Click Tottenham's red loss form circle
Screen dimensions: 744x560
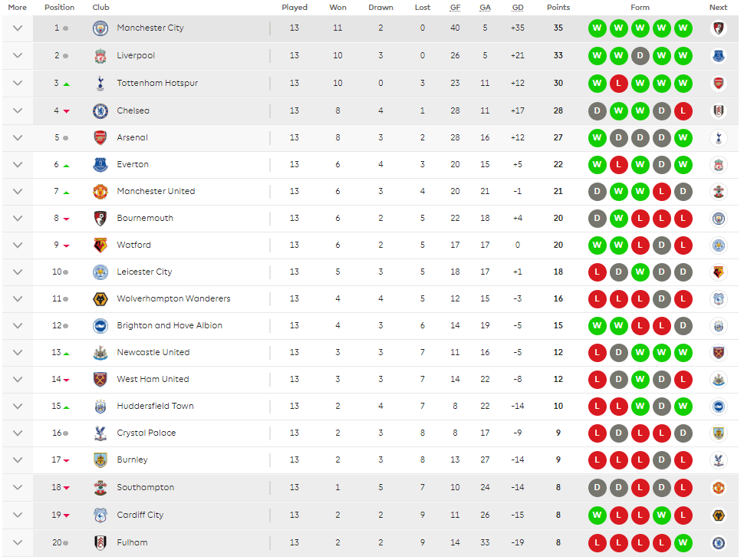619,83
